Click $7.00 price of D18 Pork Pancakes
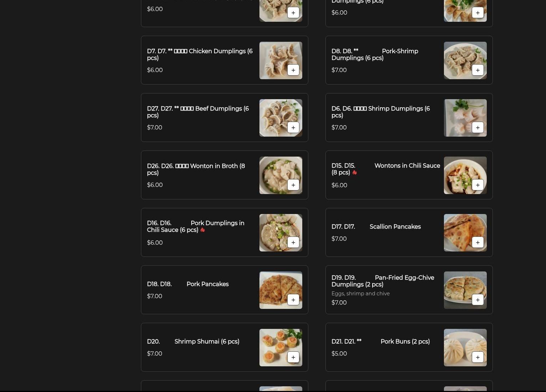This screenshot has height=392, width=546. click(155, 296)
